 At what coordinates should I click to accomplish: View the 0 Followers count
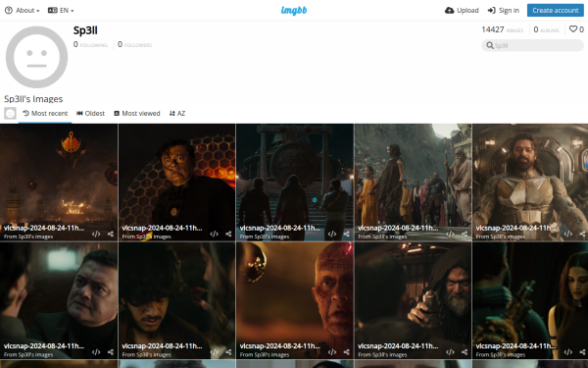[x=134, y=45]
